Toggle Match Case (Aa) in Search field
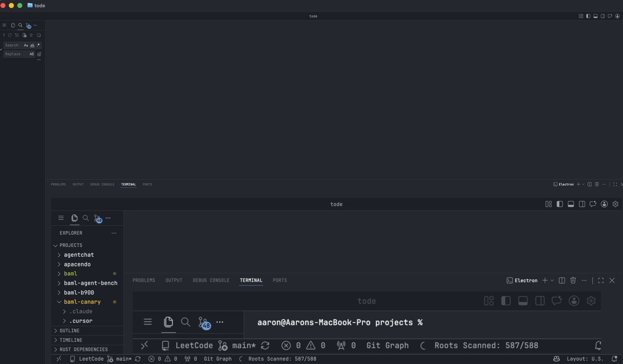The width and height of the screenshot is (623, 364). click(x=26, y=45)
